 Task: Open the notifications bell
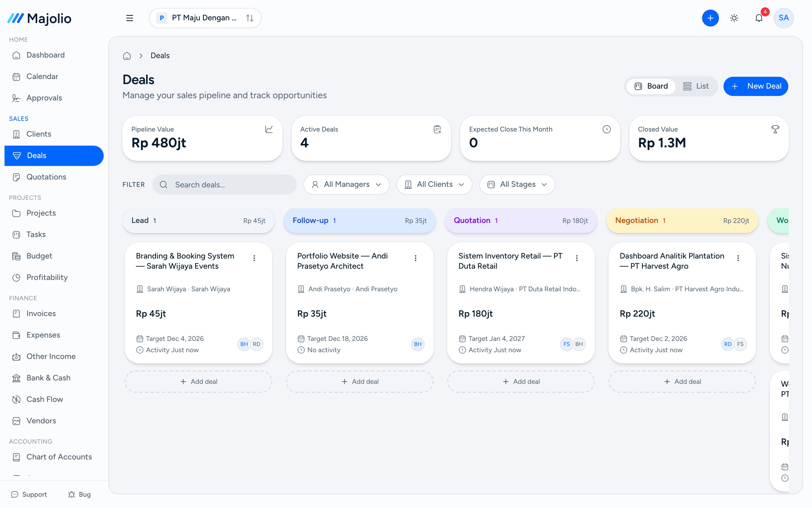[x=759, y=18]
